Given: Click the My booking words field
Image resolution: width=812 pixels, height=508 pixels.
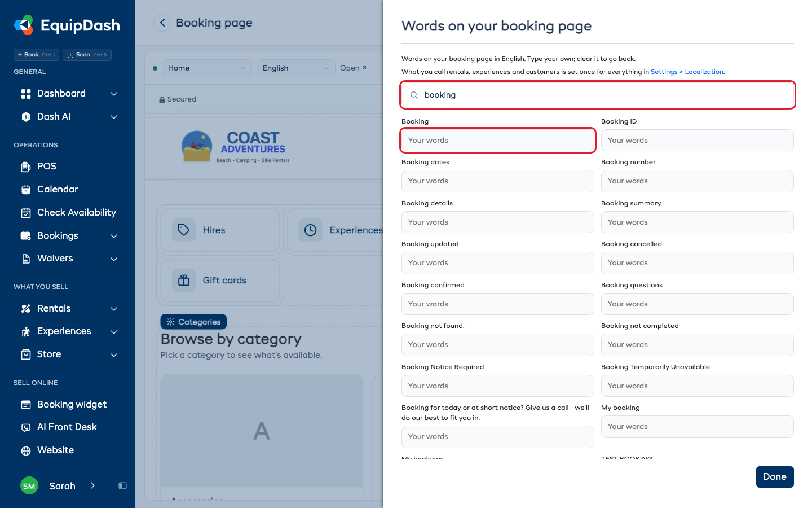Looking at the screenshot, I should click(698, 427).
